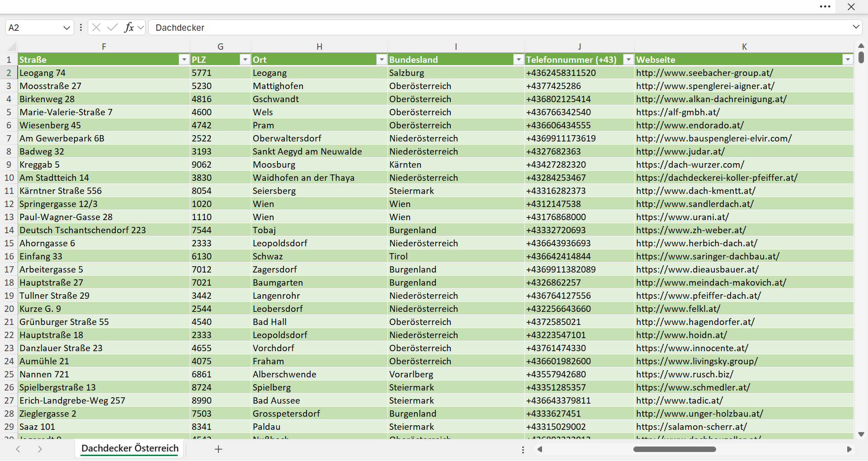The width and height of the screenshot is (868, 461).
Task: Expand the Name Box dropdown arrow
Action: tap(66, 28)
